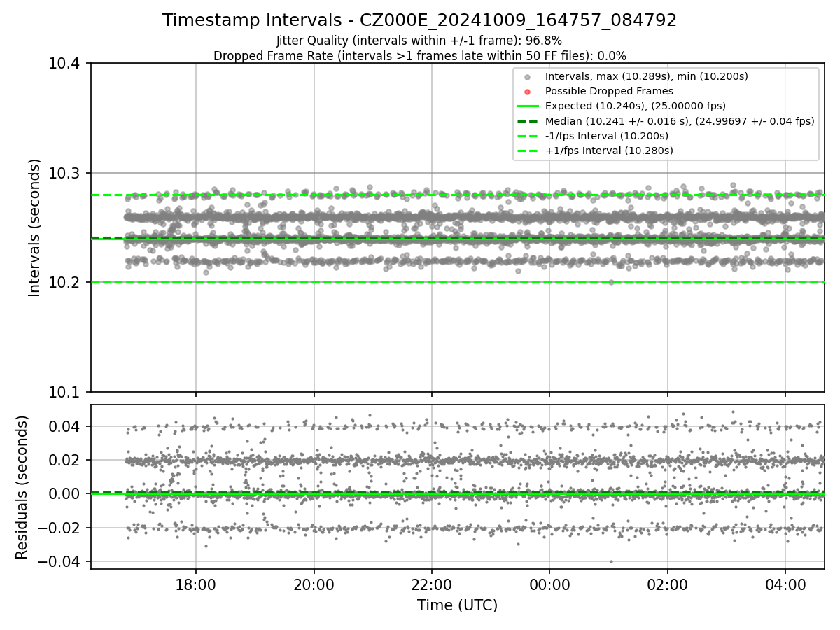Click the lone outlier point at 10.200s near 01:00
This screenshot has height=630, width=840.
click(x=611, y=282)
